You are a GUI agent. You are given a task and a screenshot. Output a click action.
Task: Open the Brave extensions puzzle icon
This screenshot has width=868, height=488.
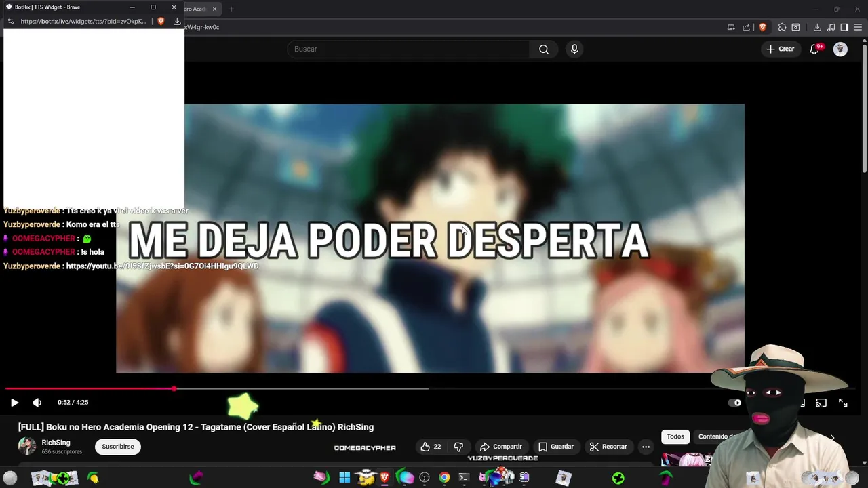pos(782,27)
